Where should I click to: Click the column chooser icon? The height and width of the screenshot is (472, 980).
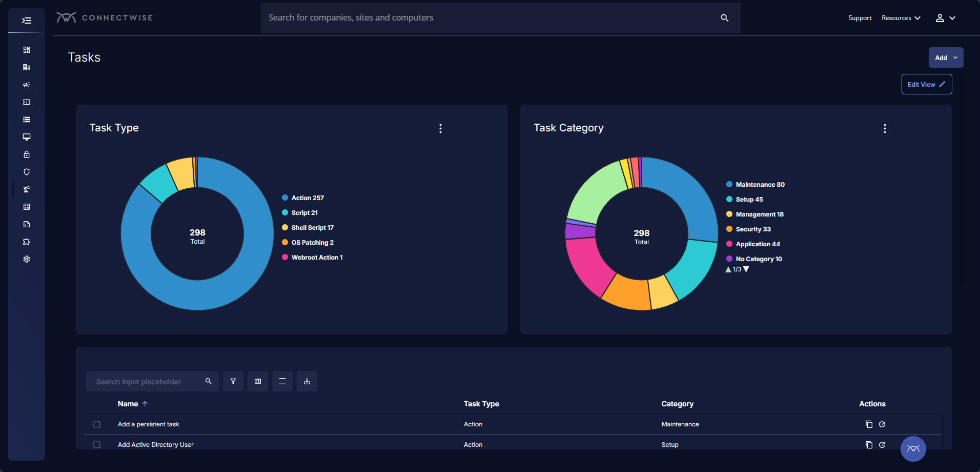258,381
